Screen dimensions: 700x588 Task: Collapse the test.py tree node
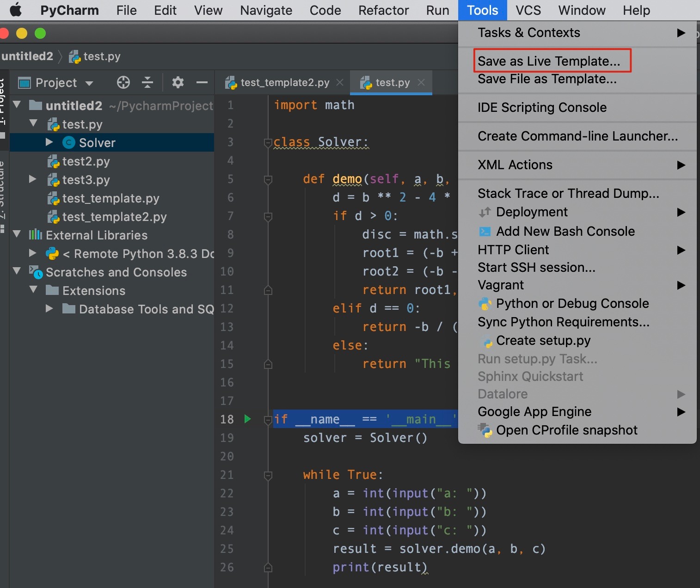coord(33,123)
